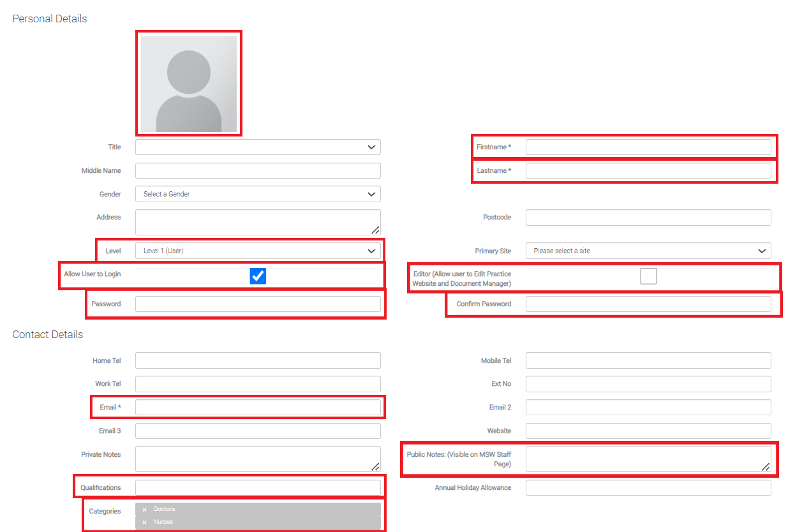Focus the Annual Holiday Allowance field
The width and height of the screenshot is (795, 532).
click(x=648, y=487)
